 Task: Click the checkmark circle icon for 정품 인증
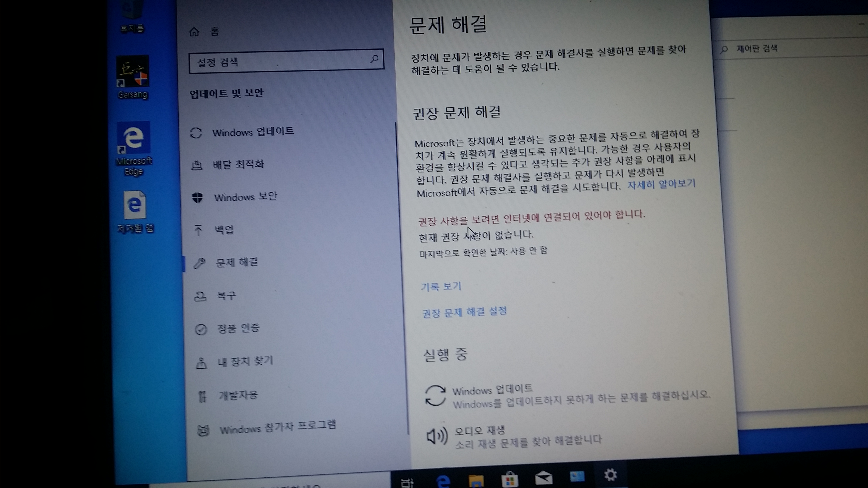coord(201,329)
